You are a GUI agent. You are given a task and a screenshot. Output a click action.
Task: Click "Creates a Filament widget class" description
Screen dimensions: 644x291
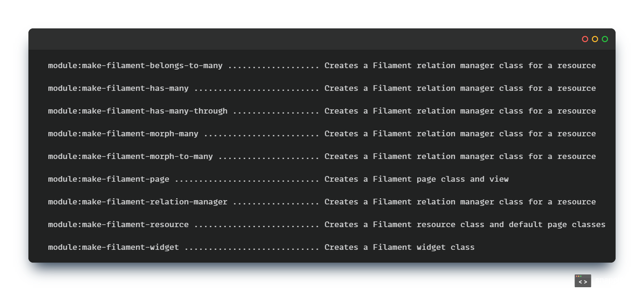[399, 247]
